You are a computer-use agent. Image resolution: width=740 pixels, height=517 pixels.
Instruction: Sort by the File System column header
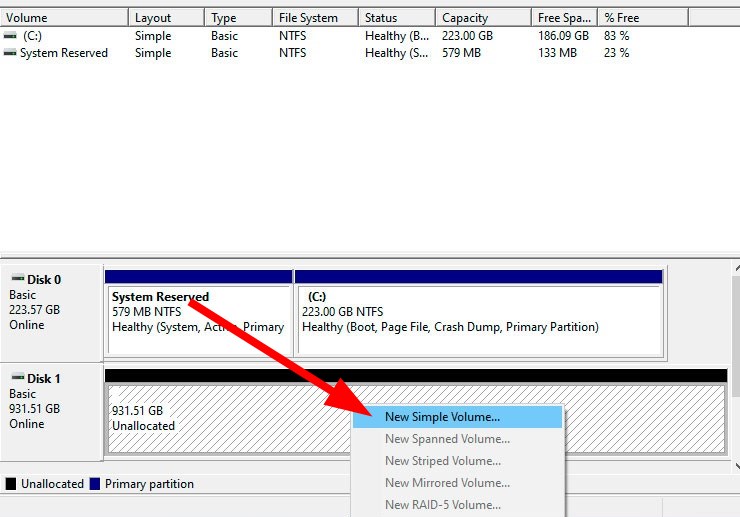(x=315, y=18)
